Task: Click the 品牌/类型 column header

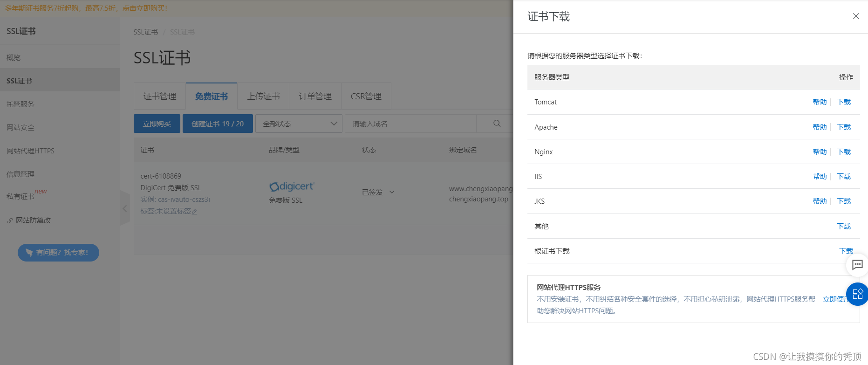Action: (x=284, y=150)
